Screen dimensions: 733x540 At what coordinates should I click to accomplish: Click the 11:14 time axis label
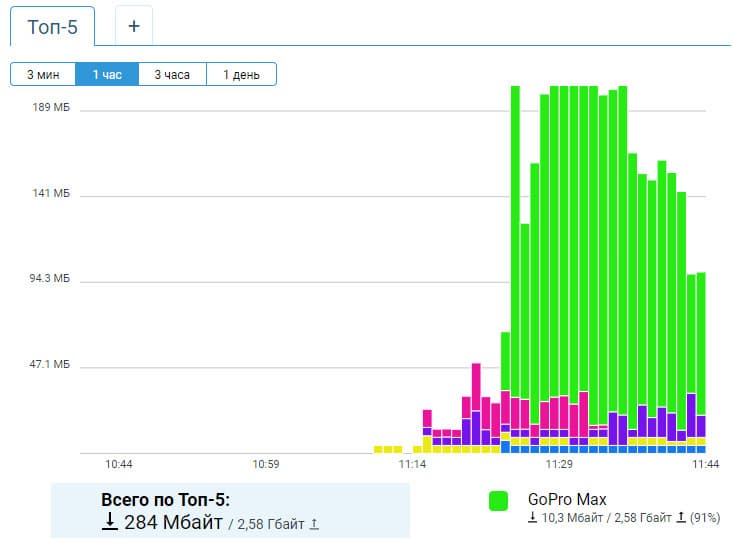click(412, 464)
